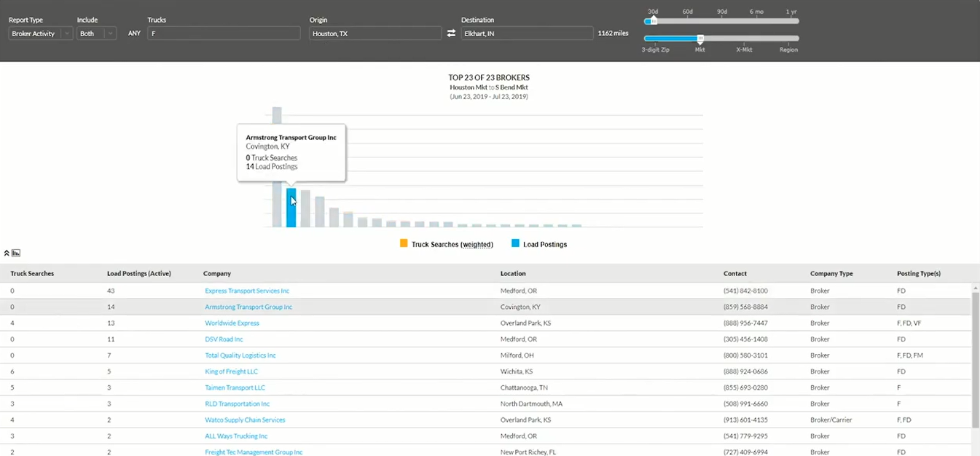Click the ANY filter beside Trucks
Viewport: 980px width, 456px height.
[x=133, y=33]
